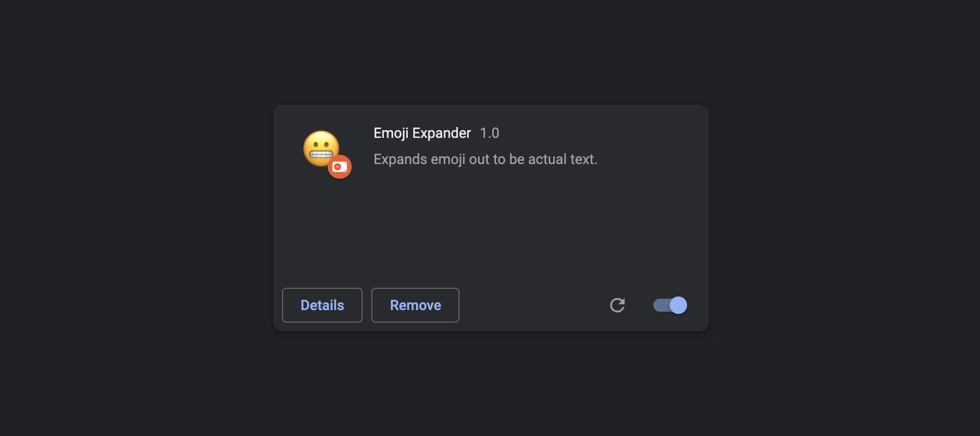Disable the Emoji Expander extension toggle
The width and height of the screenshot is (980, 436).
coord(670,305)
